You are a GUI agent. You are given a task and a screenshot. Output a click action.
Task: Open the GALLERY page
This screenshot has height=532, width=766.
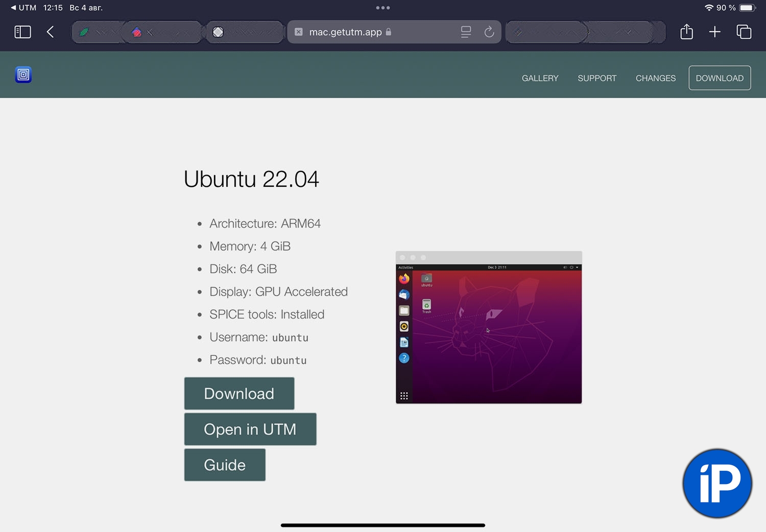pos(540,78)
